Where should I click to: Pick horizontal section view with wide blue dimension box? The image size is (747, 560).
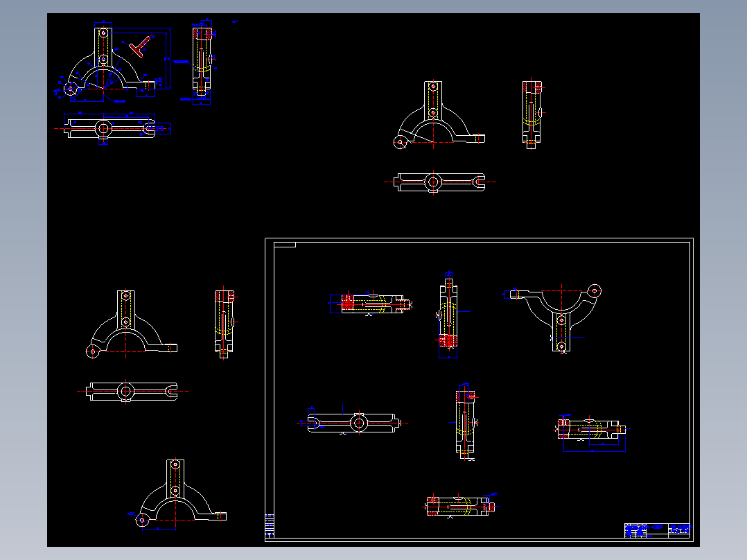[x=591, y=432]
